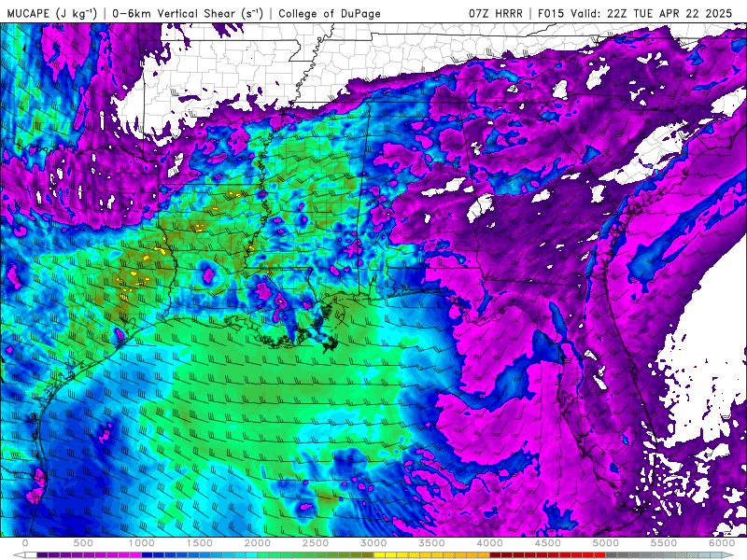The image size is (747, 560).
Task: Click the first dark maroon swatch after the orange swatches
Action: 496,554
